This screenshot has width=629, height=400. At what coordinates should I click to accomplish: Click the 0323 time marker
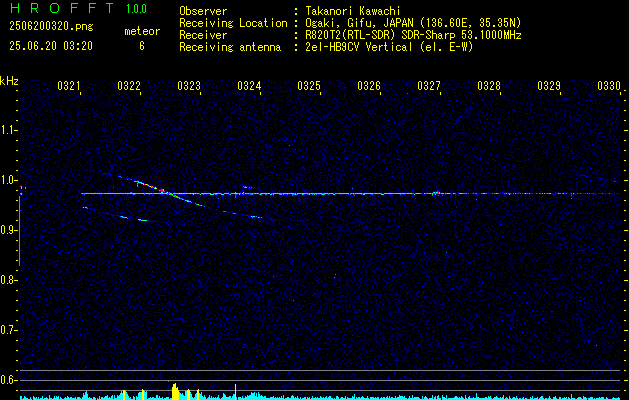pos(189,85)
